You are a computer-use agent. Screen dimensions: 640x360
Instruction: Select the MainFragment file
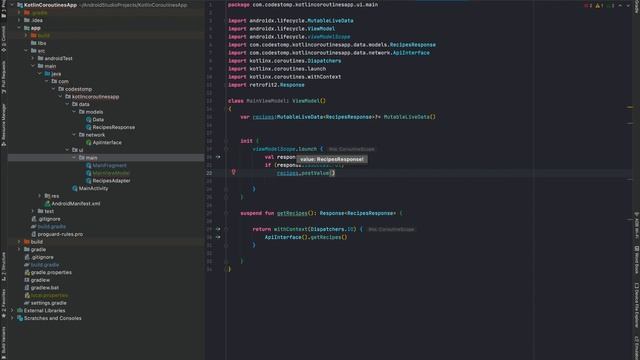click(x=109, y=165)
